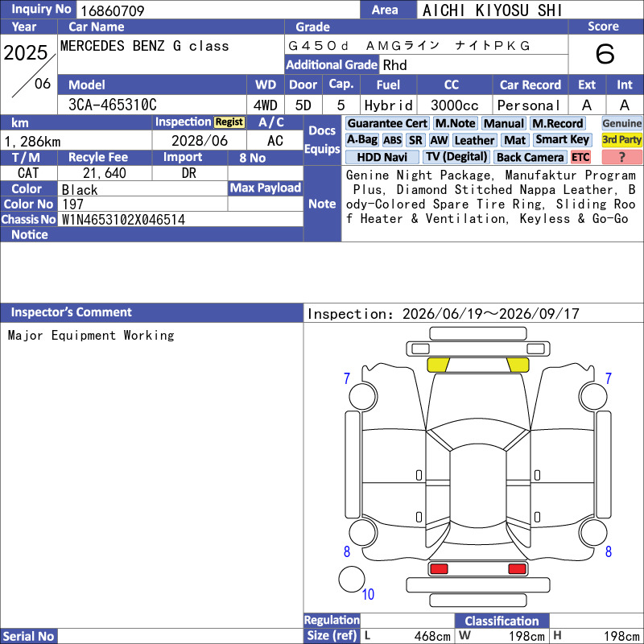Click the yellow 3rd Party tag
Screen dimensions: 644x644
tap(621, 139)
